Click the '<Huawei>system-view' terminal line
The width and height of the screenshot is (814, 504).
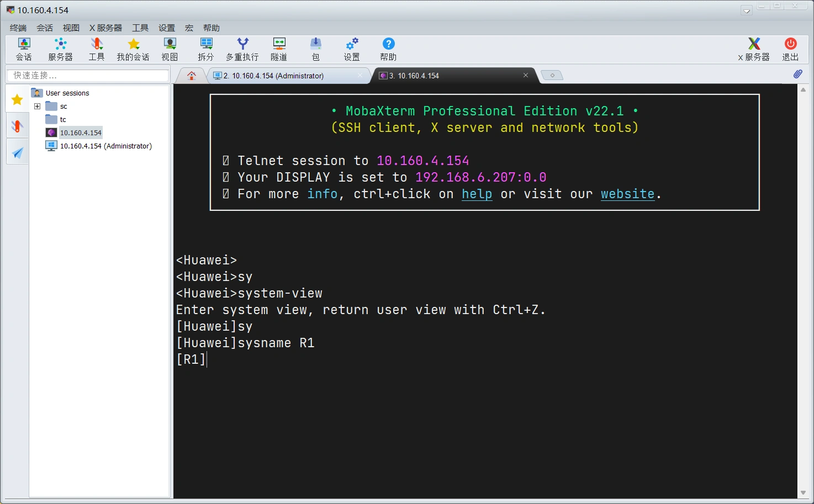[x=249, y=293]
